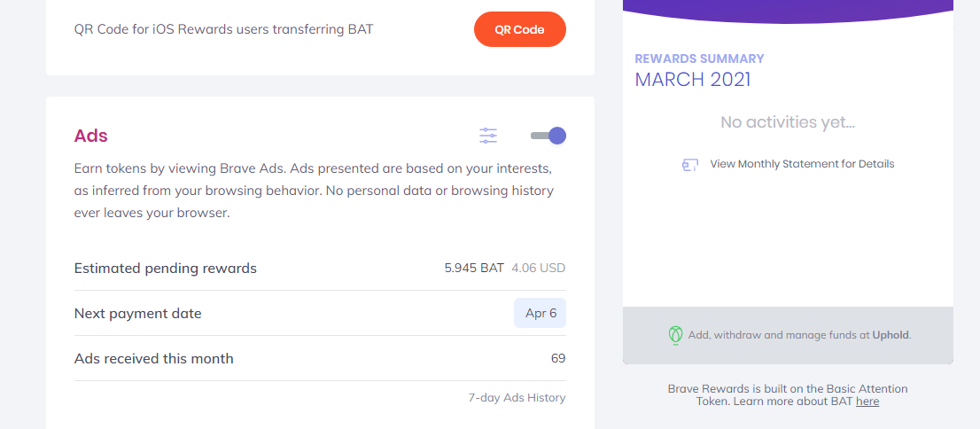Click the orange QR Code button

[x=519, y=29]
